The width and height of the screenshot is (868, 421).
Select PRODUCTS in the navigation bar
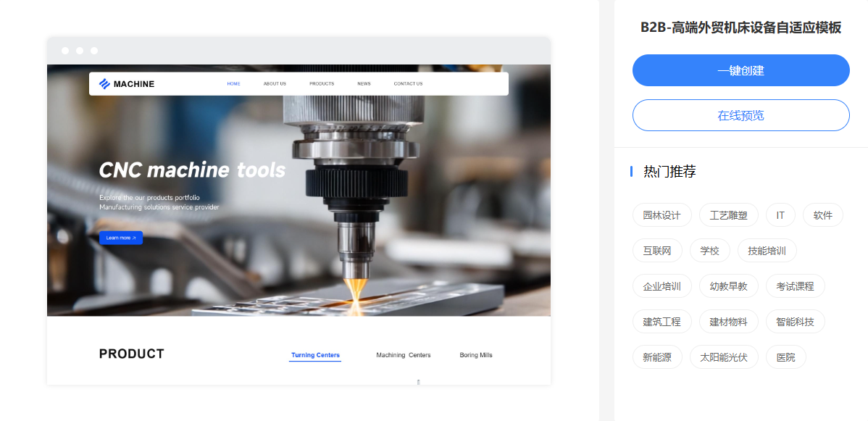click(322, 84)
